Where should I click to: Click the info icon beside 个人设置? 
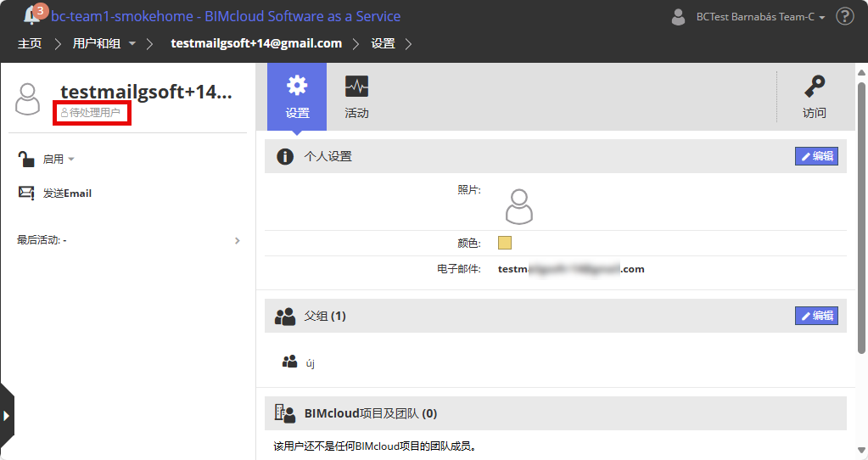[285, 157]
